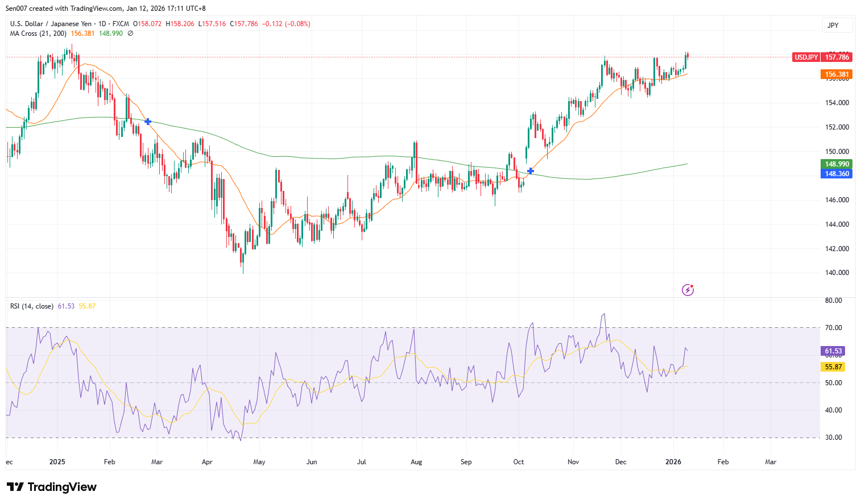Image resolution: width=861 pixels, height=504 pixels.
Task: Click the orange 156.381 moving average value
Action: 837,74
